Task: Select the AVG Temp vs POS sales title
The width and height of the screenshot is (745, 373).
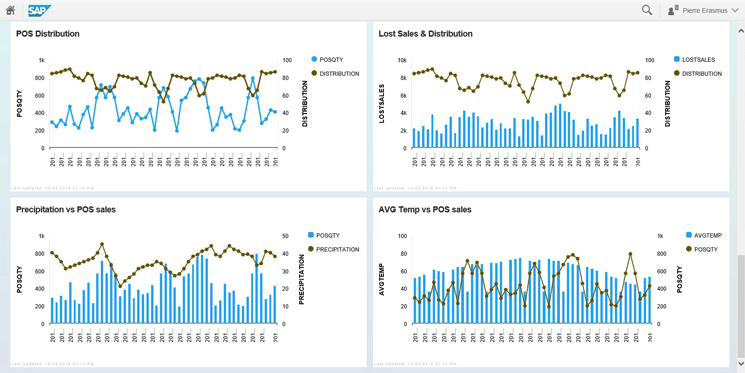Action: click(425, 209)
